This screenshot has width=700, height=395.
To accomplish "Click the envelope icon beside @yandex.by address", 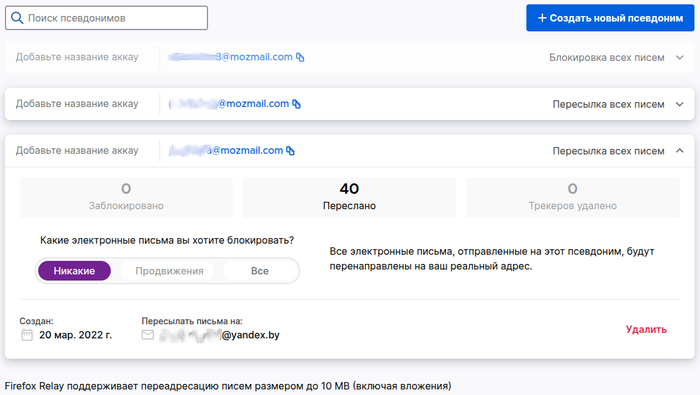I will point(148,335).
